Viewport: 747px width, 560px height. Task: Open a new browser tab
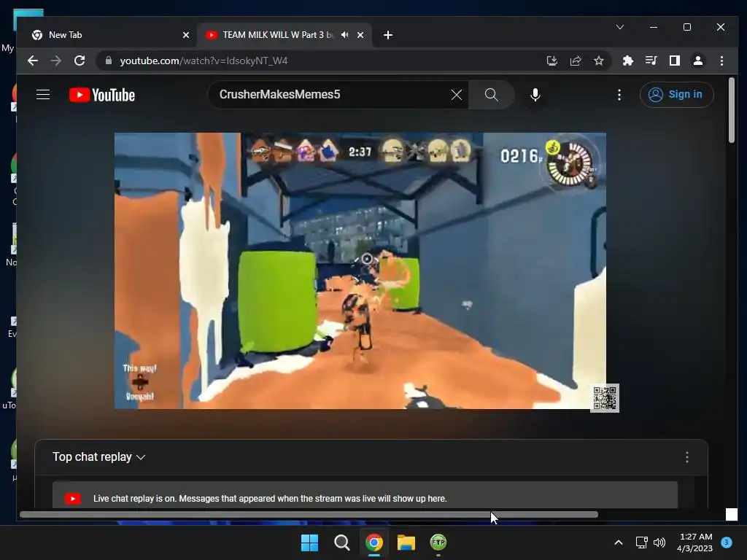point(388,35)
